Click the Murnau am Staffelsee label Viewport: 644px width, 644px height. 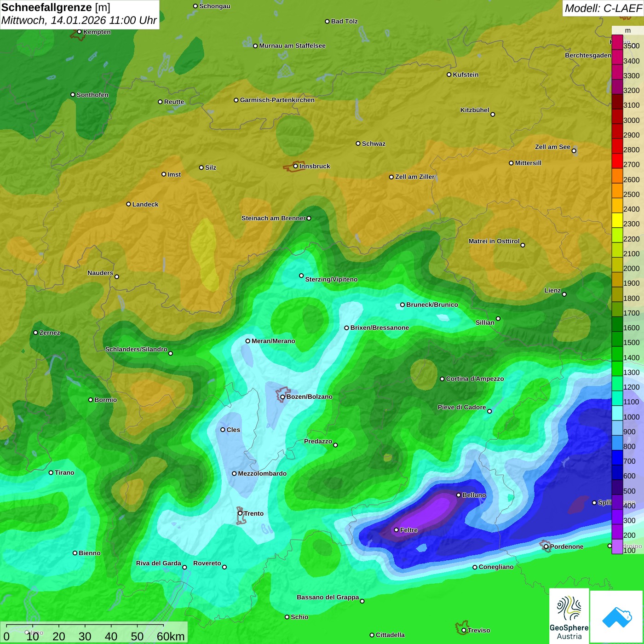tap(293, 46)
